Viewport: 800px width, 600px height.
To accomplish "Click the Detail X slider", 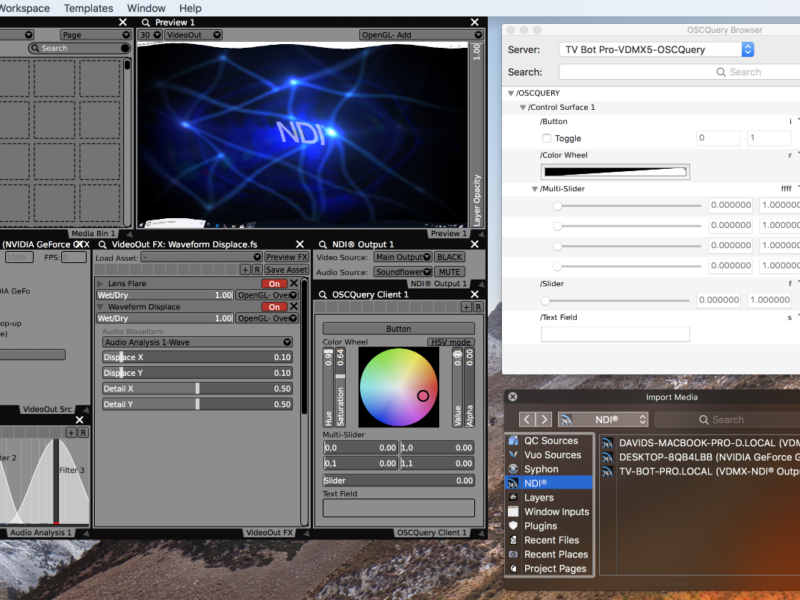I will point(197,389).
